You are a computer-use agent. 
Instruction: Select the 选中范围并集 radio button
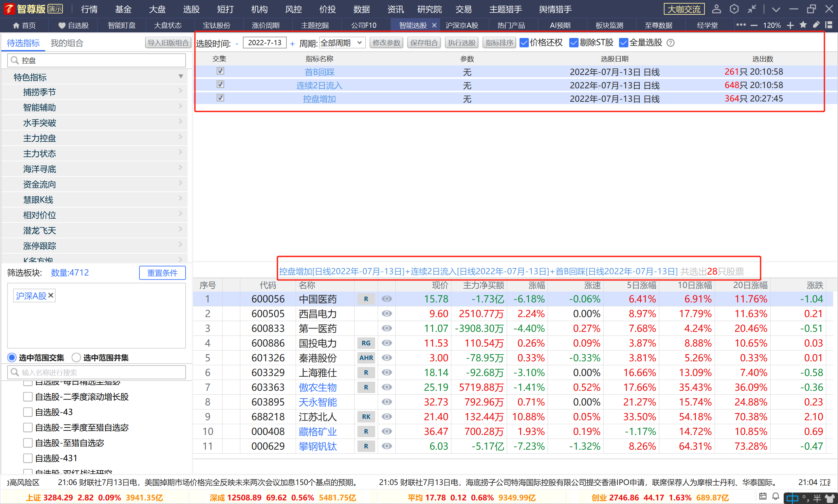(x=76, y=357)
